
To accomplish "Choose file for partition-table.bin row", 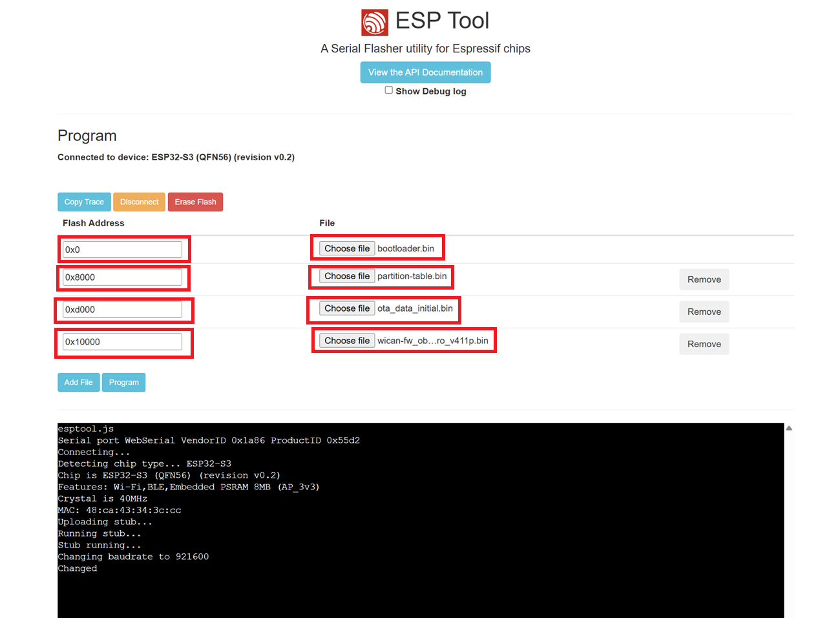I will [347, 276].
